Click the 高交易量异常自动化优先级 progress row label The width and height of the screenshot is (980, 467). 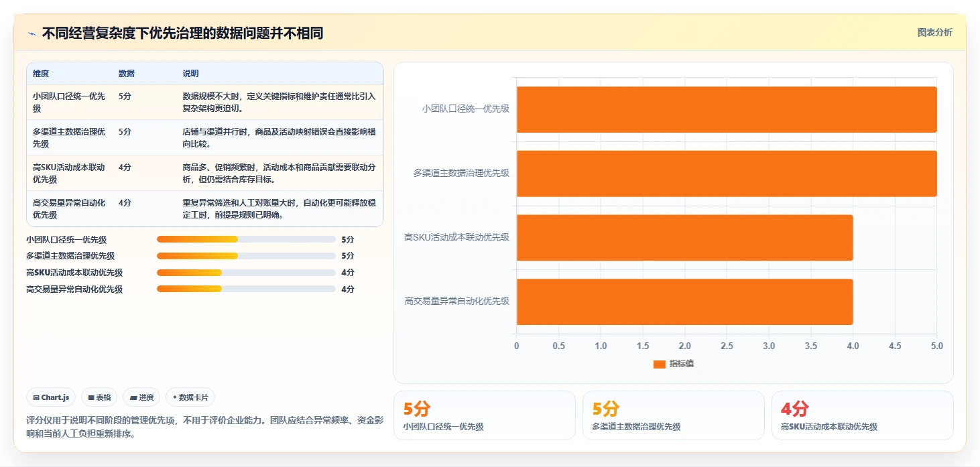[74, 289]
